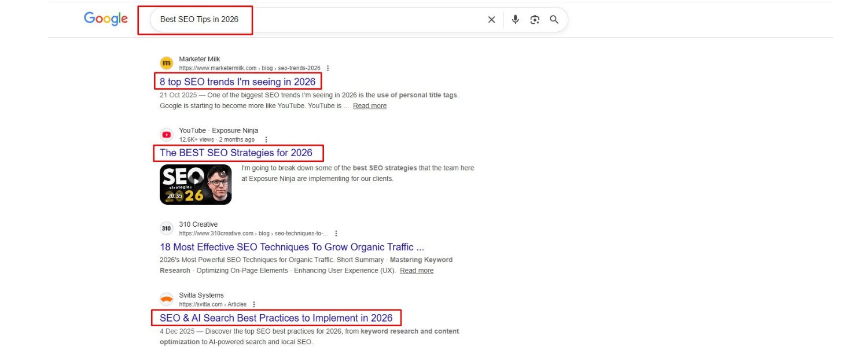
Task: Open more options for Marketer Milk result
Action: click(328, 68)
